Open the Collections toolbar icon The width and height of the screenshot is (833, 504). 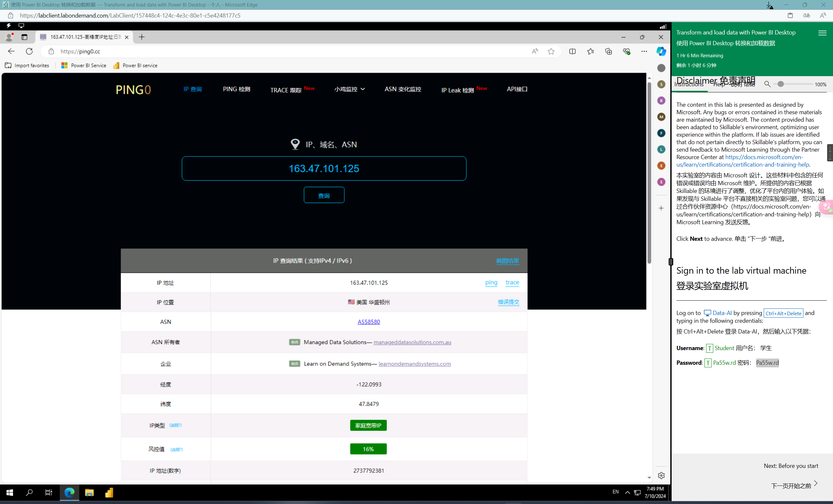tap(608, 51)
